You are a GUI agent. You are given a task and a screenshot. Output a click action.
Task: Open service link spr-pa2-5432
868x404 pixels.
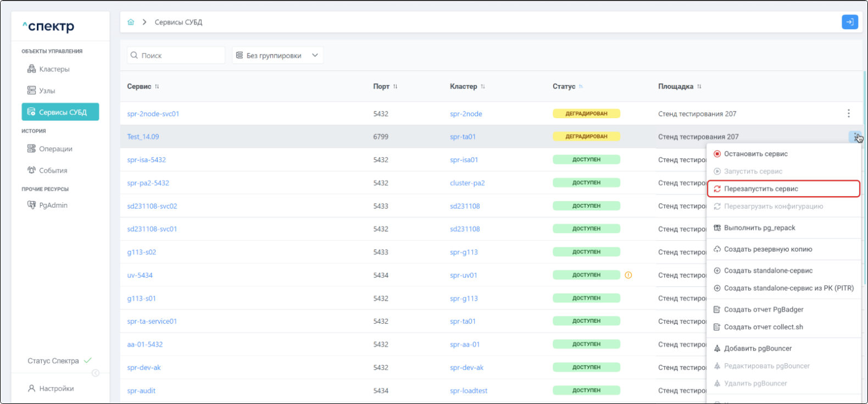pyautogui.click(x=148, y=183)
